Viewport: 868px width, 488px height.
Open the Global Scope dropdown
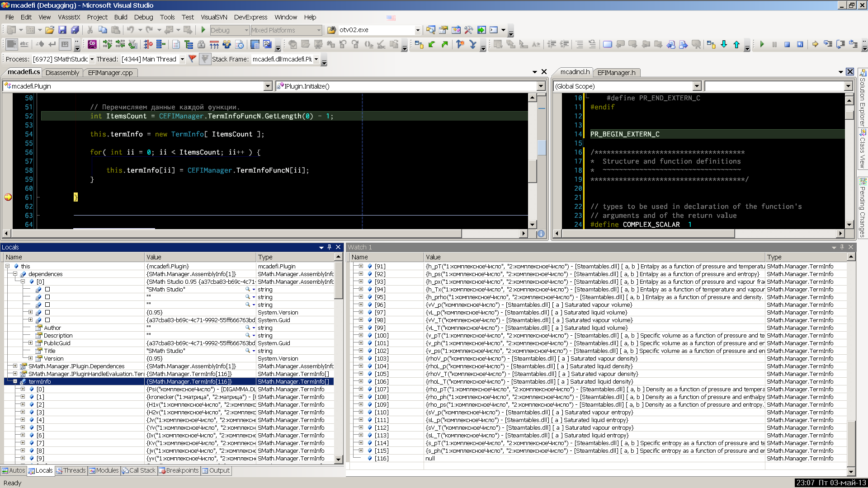coord(697,86)
